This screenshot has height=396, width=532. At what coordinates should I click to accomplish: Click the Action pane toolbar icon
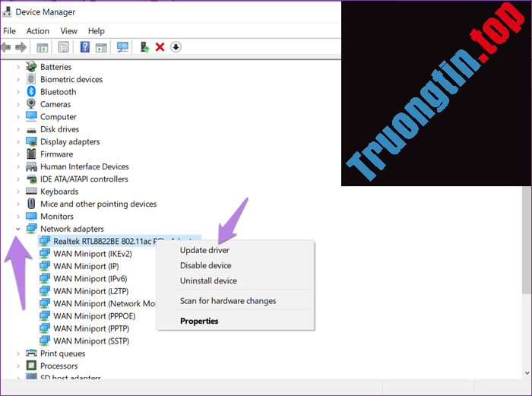101,47
